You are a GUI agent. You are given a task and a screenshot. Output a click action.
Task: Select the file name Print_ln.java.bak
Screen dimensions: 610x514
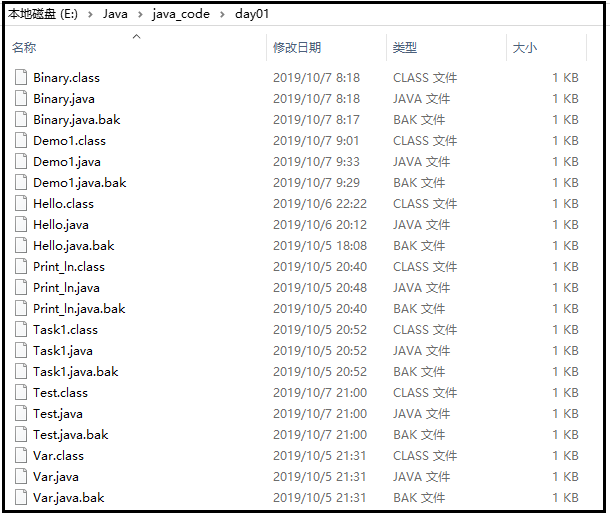(x=79, y=309)
